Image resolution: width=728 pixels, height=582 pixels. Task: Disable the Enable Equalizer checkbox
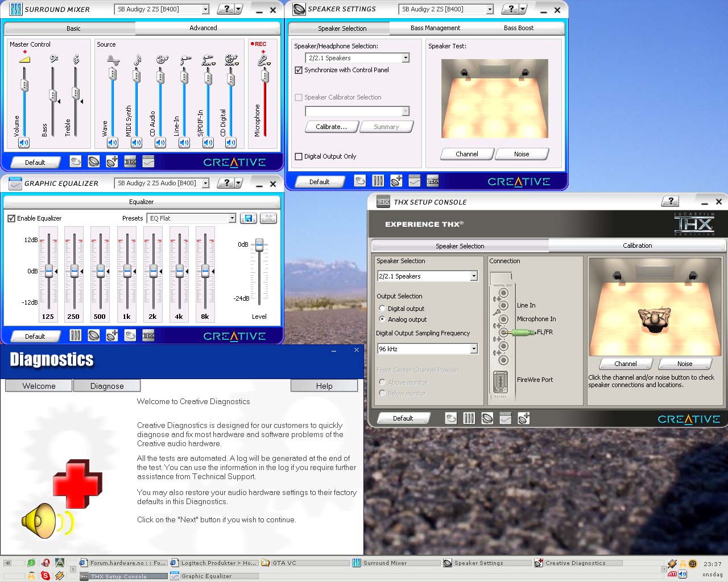point(11,218)
